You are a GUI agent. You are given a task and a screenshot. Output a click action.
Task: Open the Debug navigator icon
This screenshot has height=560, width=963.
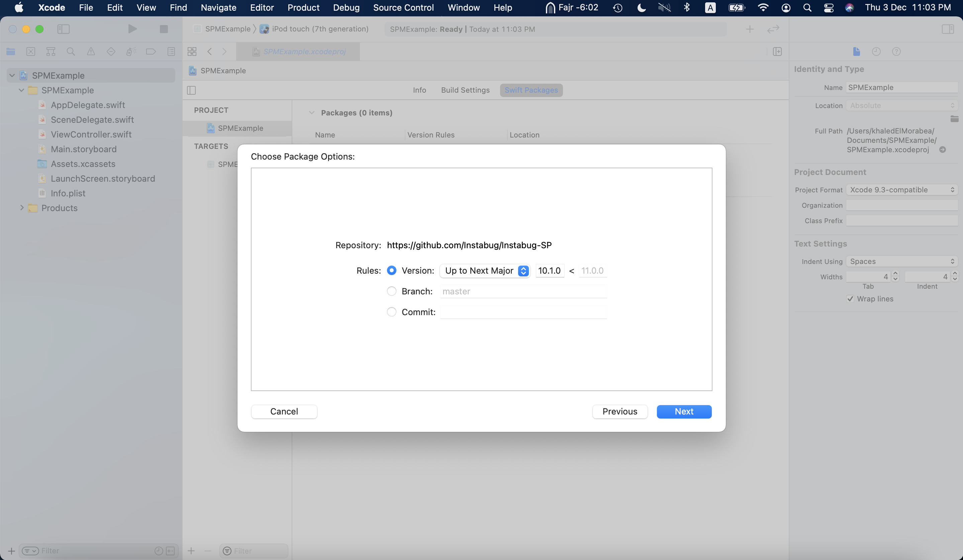point(131,52)
